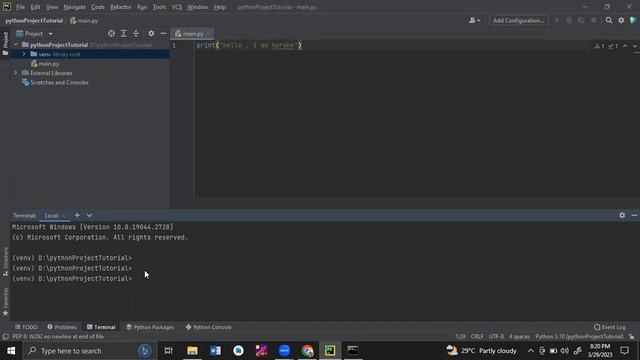The width and height of the screenshot is (640, 360).
Task: Open the Tools menu
Action: 159,7
